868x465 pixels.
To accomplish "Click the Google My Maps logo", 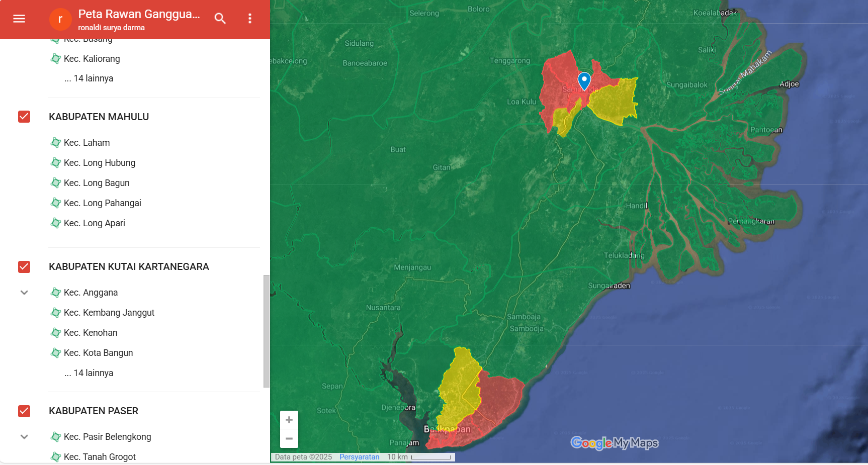I will click(614, 443).
